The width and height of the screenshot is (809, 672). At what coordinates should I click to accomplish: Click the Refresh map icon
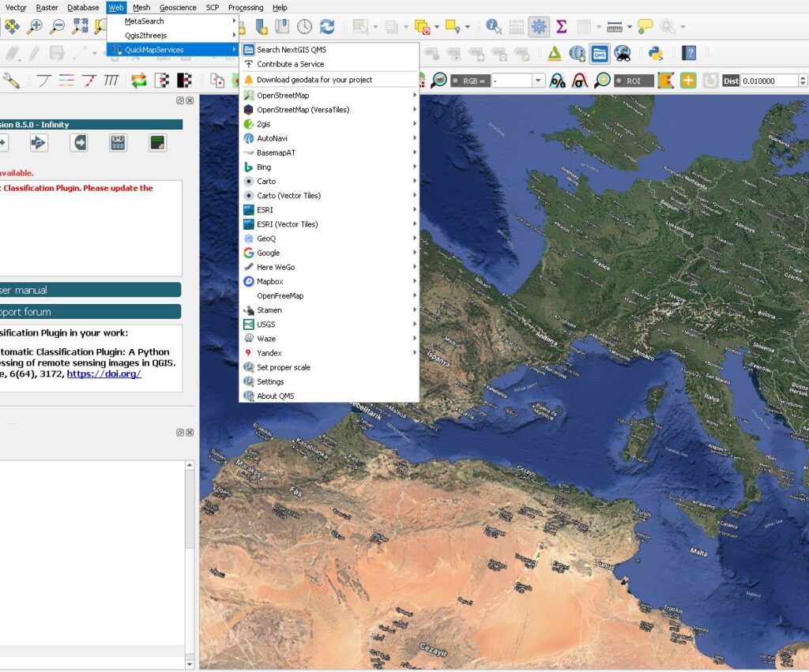pos(327,26)
